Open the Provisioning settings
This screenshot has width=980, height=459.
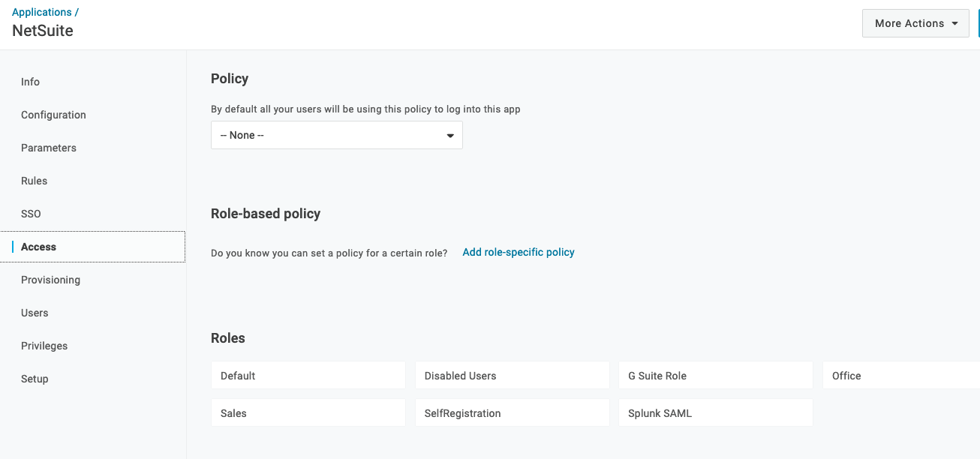[x=50, y=280]
